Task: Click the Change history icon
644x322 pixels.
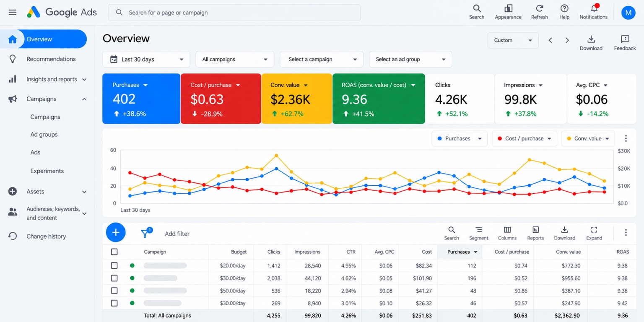Action: pos(13,236)
